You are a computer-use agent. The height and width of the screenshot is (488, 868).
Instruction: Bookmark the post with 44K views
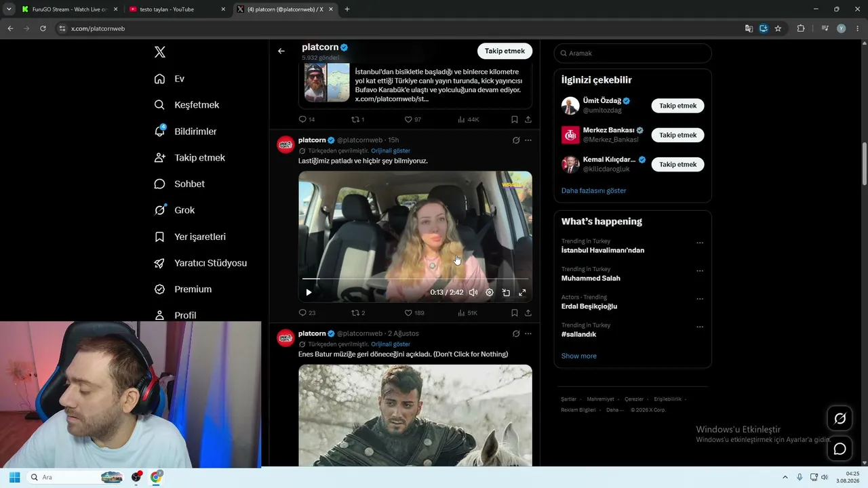[515, 119]
